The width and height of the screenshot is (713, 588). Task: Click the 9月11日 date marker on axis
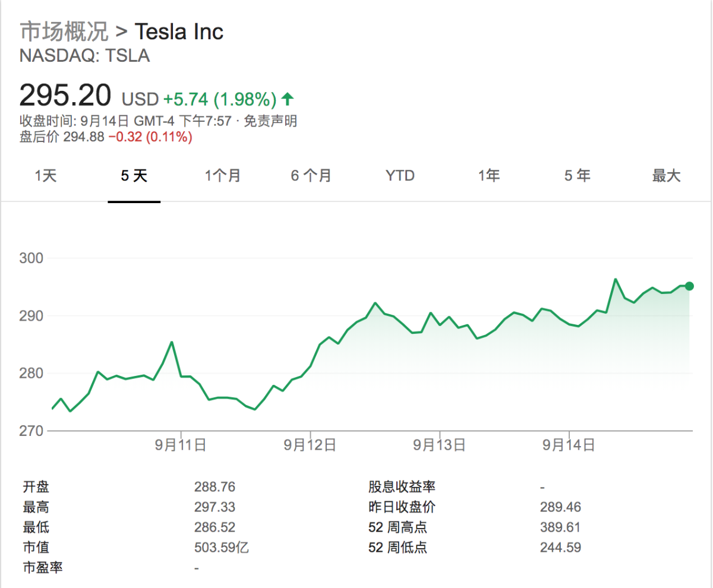tap(181, 445)
